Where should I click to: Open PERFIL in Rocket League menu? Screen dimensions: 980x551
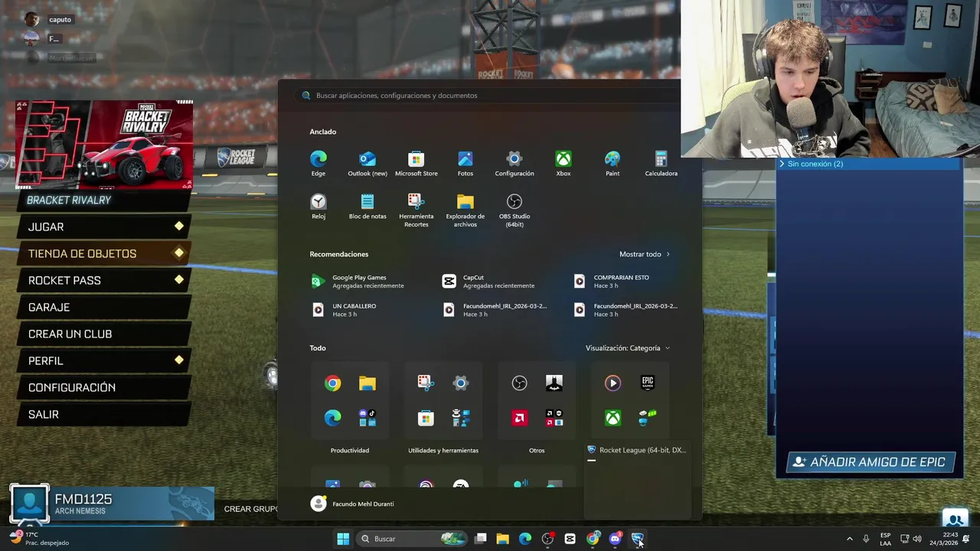104,360
